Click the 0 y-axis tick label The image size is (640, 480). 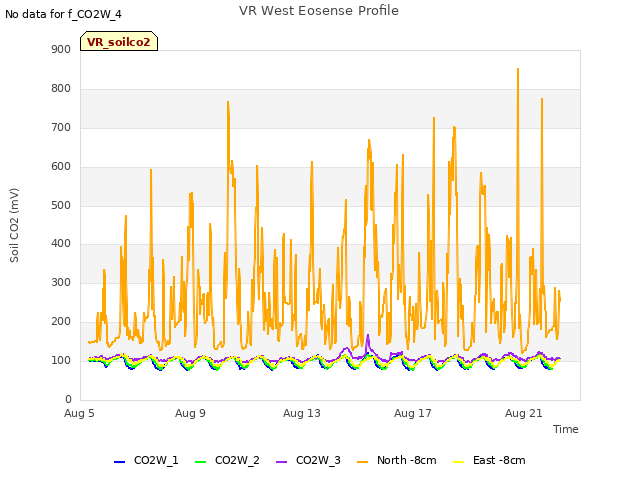pyautogui.click(x=68, y=399)
